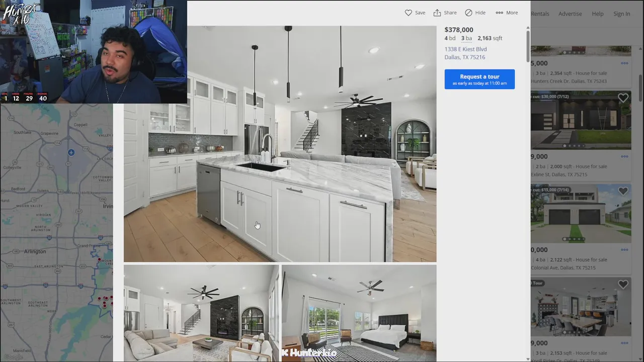This screenshot has height=362, width=644.
Task: Click the Arlington label on the map
Action: click(x=35, y=251)
